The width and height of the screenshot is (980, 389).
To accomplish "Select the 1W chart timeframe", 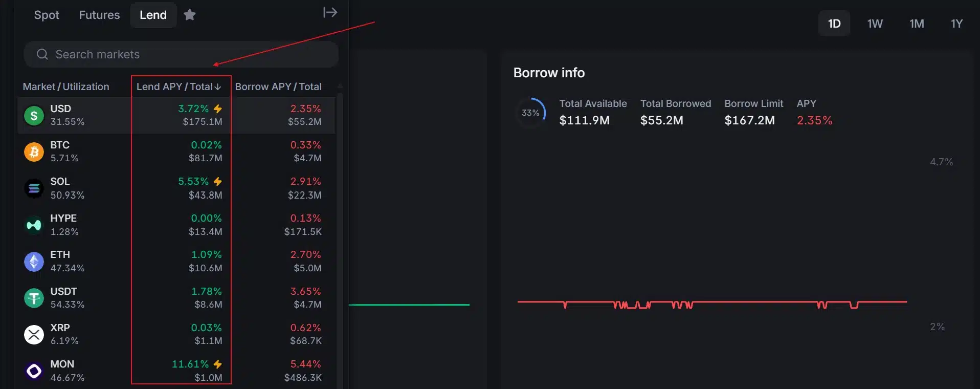I will point(875,24).
